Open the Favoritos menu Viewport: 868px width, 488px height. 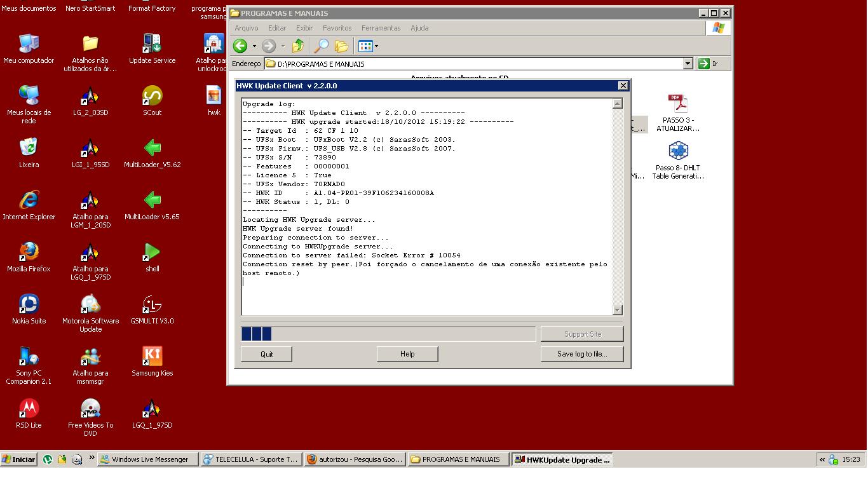(x=337, y=28)
